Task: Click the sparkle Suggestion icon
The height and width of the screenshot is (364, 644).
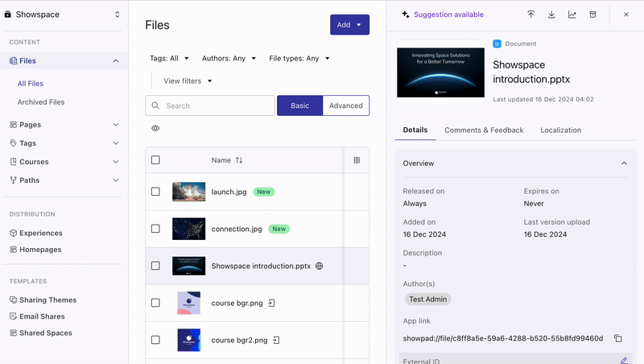Action: [406, 14]
